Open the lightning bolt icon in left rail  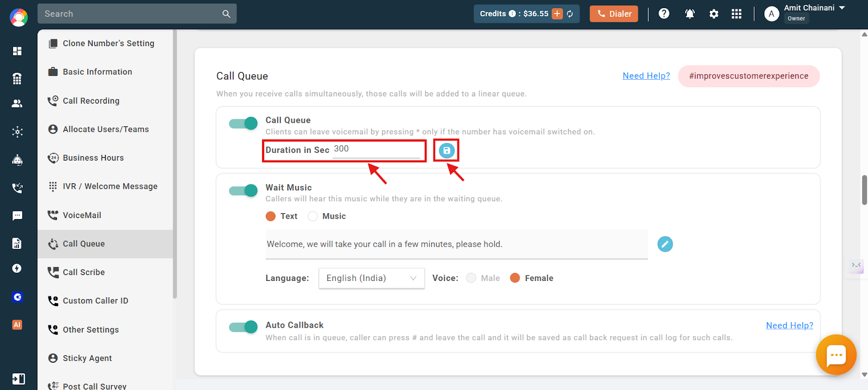point(17,268)
